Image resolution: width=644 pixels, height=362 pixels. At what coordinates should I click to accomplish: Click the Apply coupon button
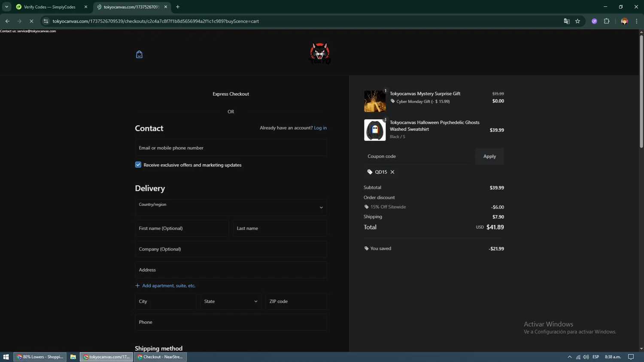click(x=489, y=157)
